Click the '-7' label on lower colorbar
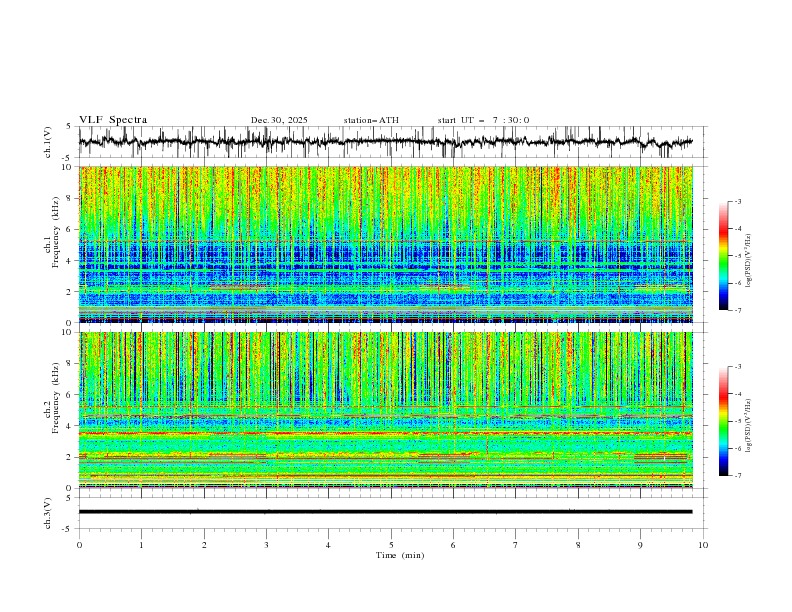 [738, 476]
